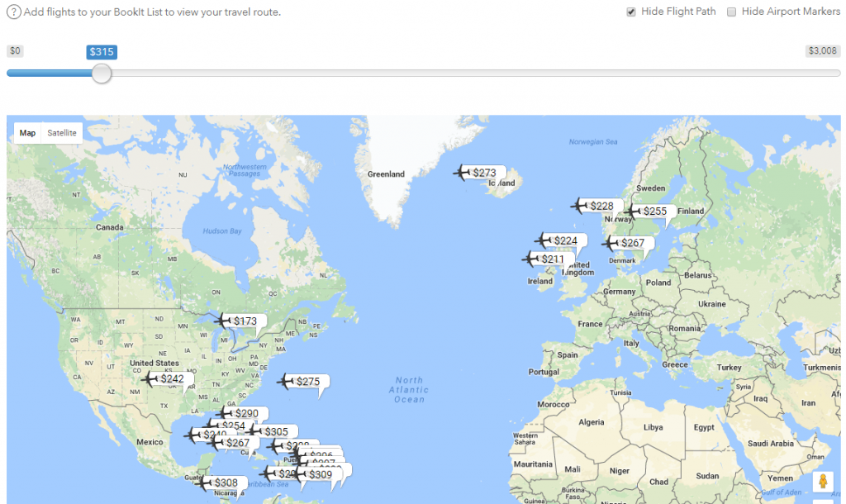846x504 pixels.
Task: Select the $308 Nicaragua flight marker
Action: point(221,483)
